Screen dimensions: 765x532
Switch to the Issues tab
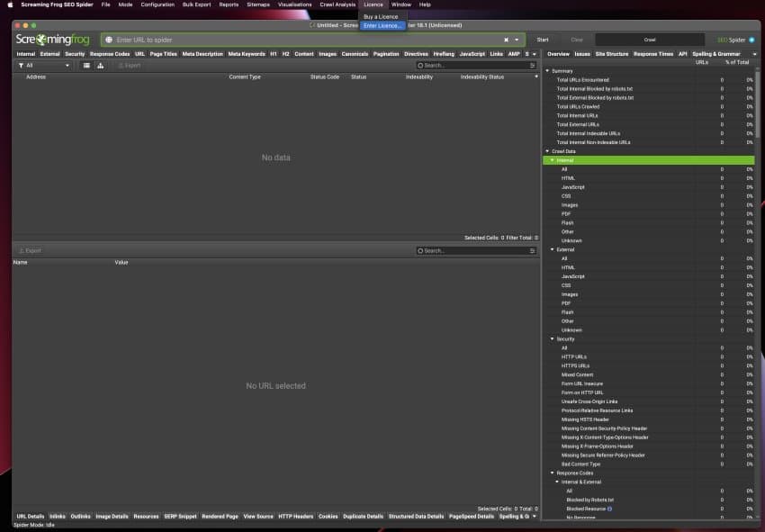(x=582, y=54)
